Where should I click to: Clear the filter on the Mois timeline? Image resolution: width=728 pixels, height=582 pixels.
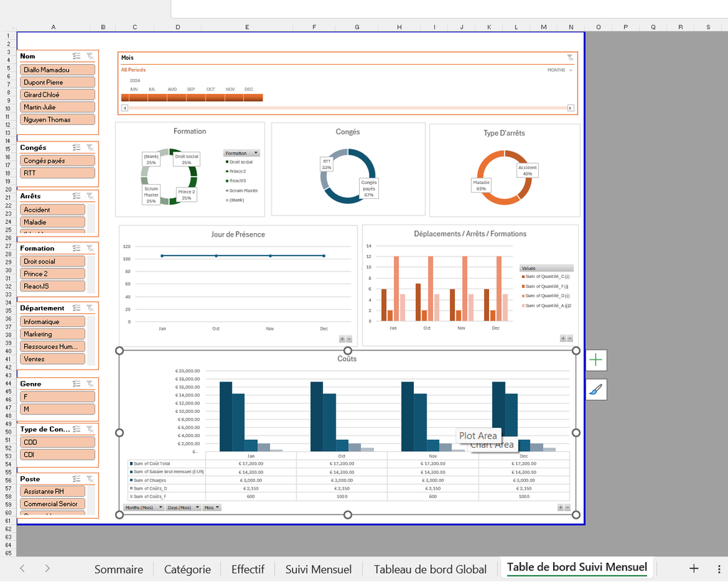(569, 58)
